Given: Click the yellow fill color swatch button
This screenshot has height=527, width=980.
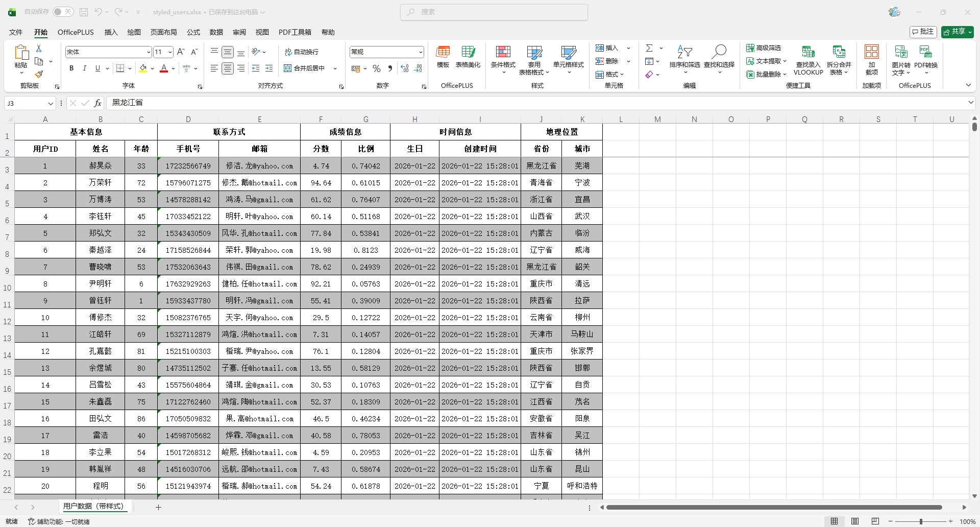Looking at the screenshot, I should click(143, 68).
